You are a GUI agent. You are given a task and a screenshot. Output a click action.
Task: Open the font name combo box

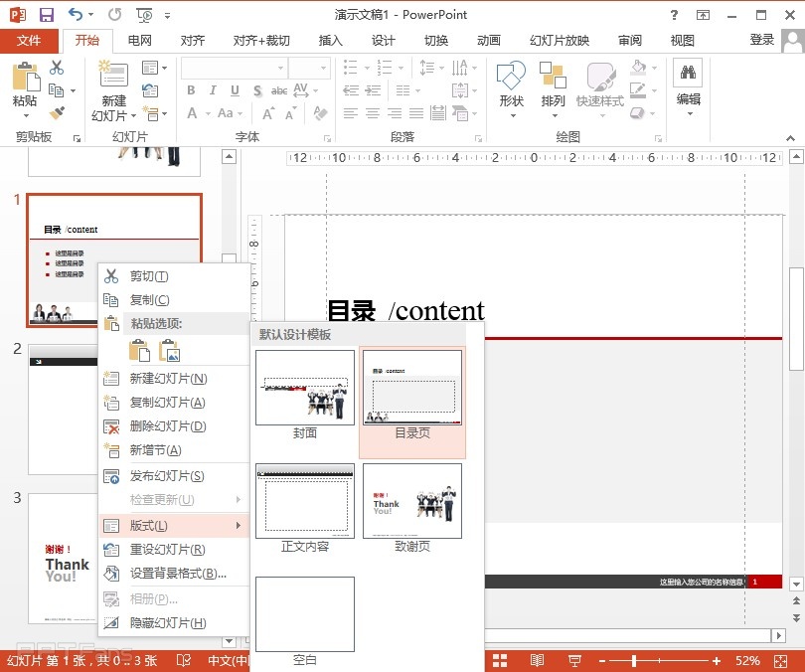pos(233,68)
